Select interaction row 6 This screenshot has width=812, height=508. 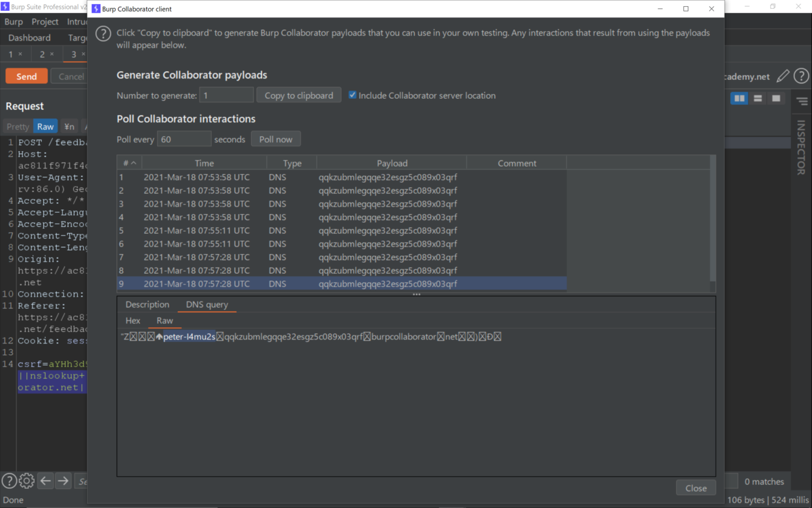342,244
